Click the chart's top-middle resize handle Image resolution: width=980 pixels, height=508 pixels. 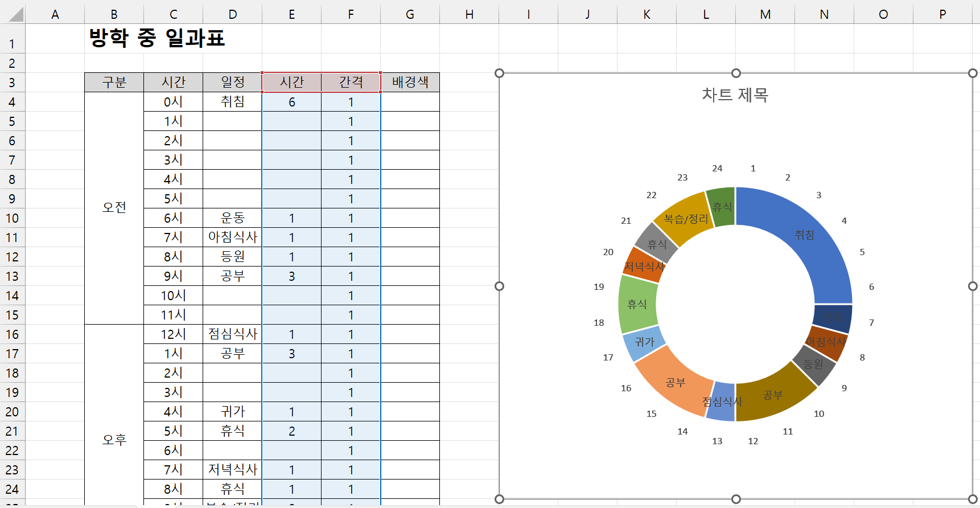(x=736, y=73)
